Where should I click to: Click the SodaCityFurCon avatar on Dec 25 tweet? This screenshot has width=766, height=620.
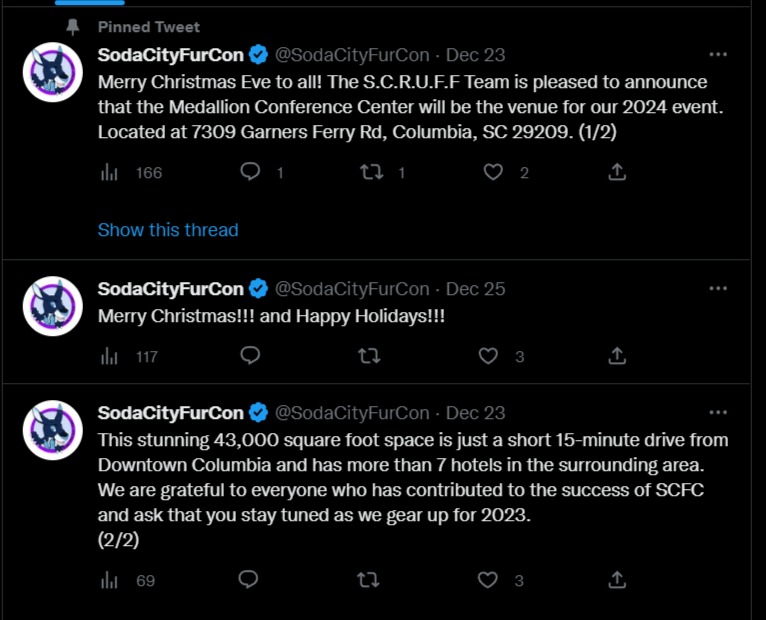(x=53, y=306)
